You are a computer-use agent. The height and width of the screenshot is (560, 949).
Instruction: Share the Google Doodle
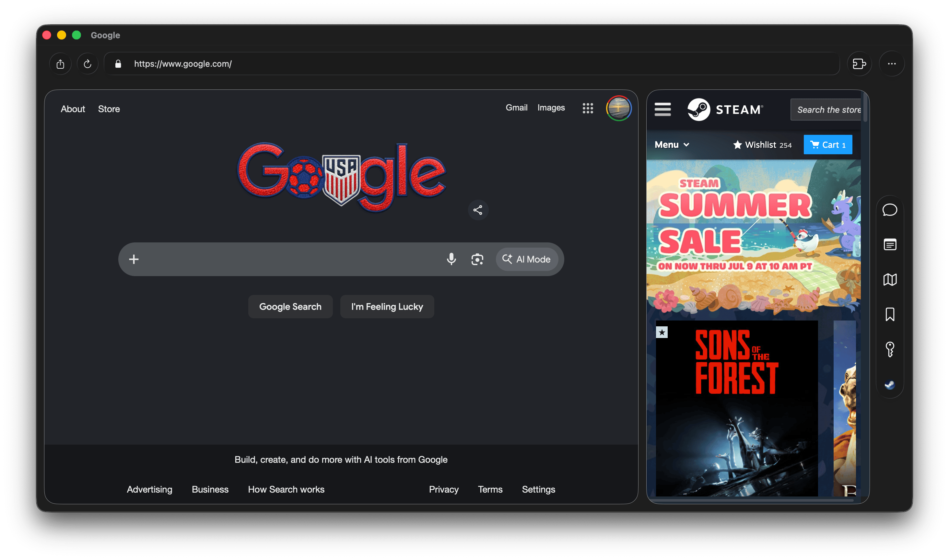click(478, 210)
